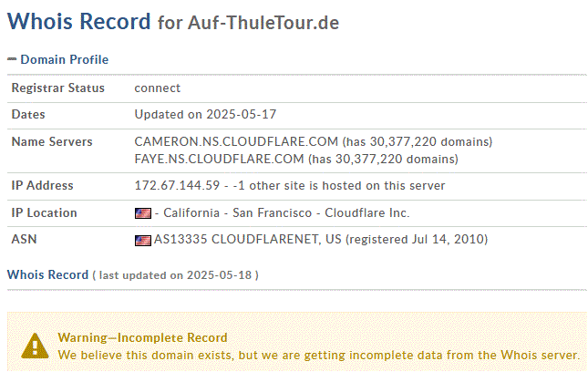Image resolution: width=588 pixels, height=372 pixels.
Task: Open FAYE.NS.CLOUDFLARE.COM name server
Action: click(x=219, y=159)
